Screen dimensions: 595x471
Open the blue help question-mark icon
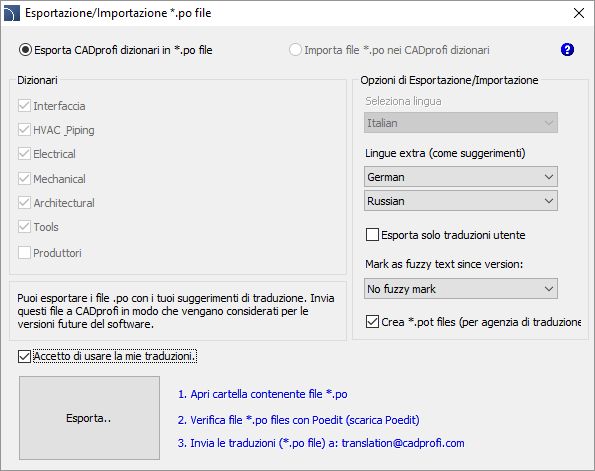click(x=567, y=50)
